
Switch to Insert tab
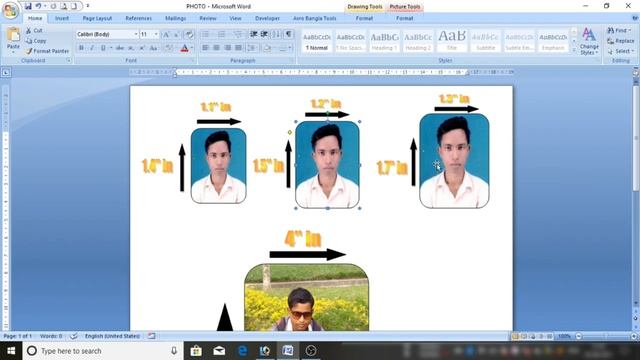(62, 18)
